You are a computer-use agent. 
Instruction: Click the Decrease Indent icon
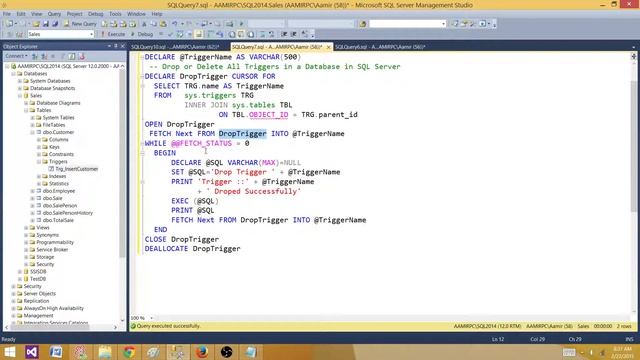point(284,34)
